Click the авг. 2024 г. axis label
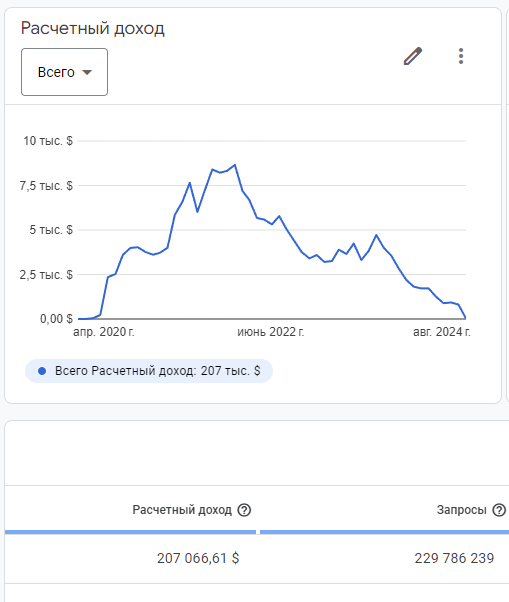The image size is (509, 602). tap(442, 332)
